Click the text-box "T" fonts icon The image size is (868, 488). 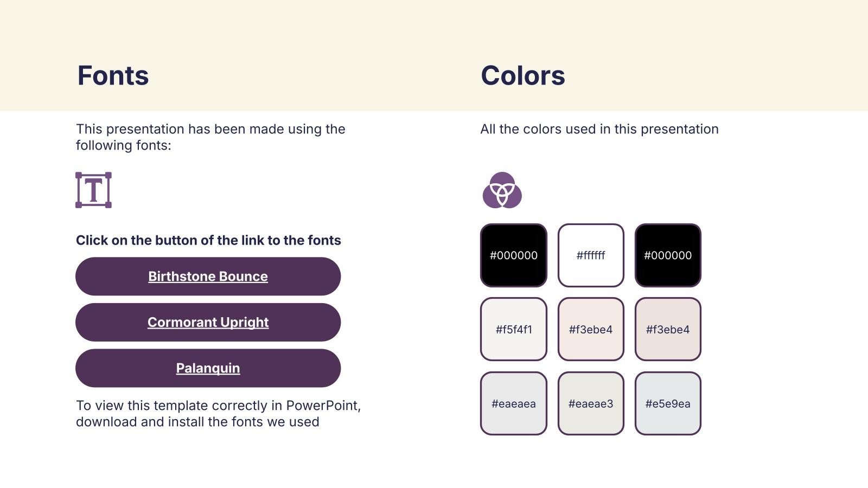(93, 190)
